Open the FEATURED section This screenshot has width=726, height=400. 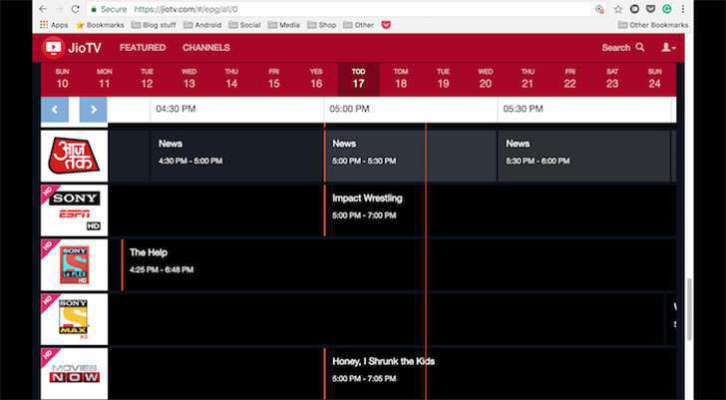[142, 47]
